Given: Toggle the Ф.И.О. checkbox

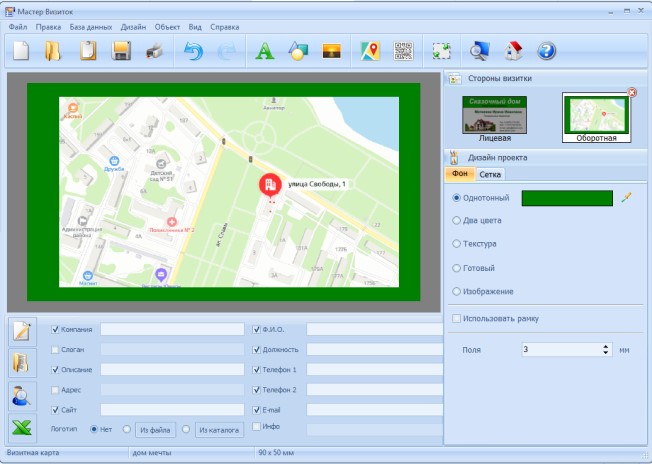Looking at the screenshot, I should pos(257,330).
